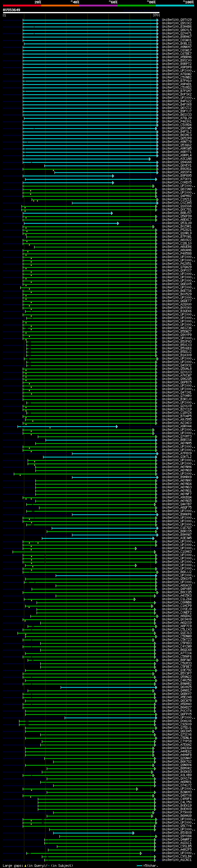Select the UniRef100_C0Z3A5 label

point(177,203)
